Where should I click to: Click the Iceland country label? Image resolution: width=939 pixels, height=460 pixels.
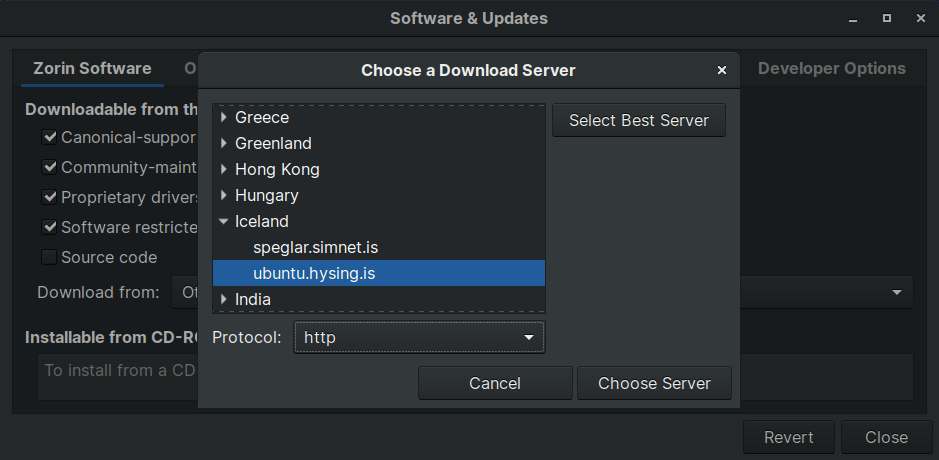click(262, 221)
